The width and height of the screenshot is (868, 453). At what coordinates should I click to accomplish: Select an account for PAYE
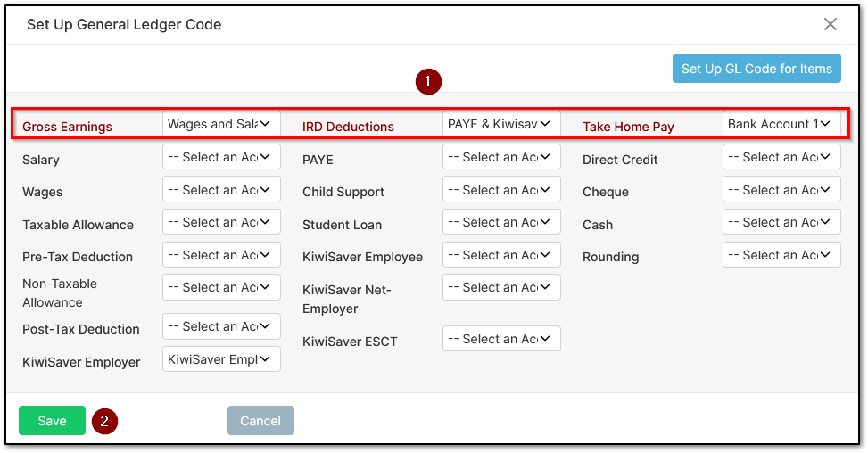501,157
